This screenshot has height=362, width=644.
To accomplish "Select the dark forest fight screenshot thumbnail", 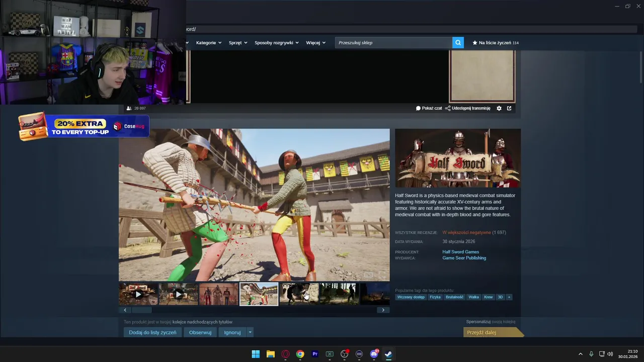I will (x=339, y=294).
